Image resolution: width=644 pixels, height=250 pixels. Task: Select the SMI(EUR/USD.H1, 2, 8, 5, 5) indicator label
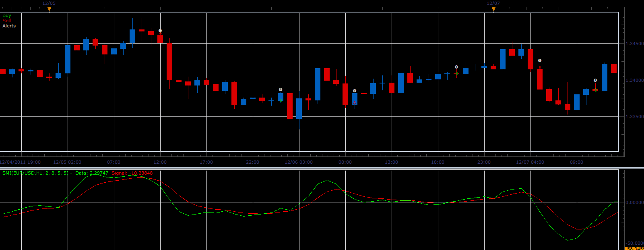[x=35, y=173]
